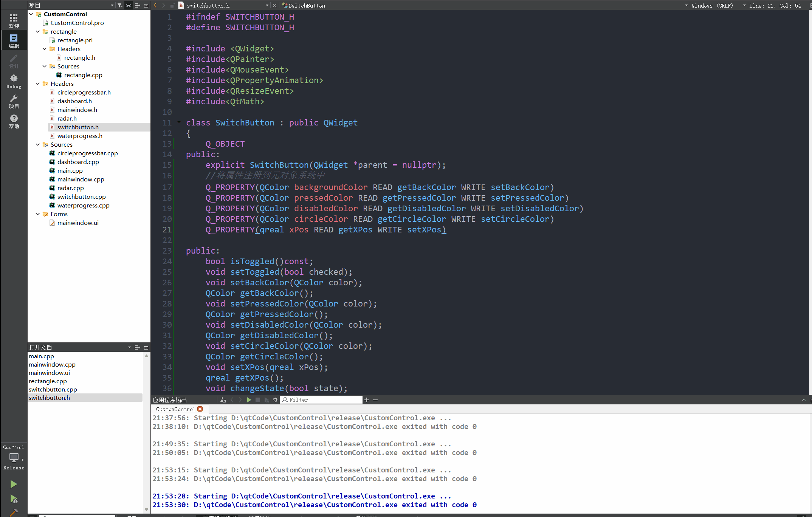This screenshot has height=517, width=812.
Task: Open mainwindow.ui from open documents
Action: pyautogui.click(x=49, y=373)
